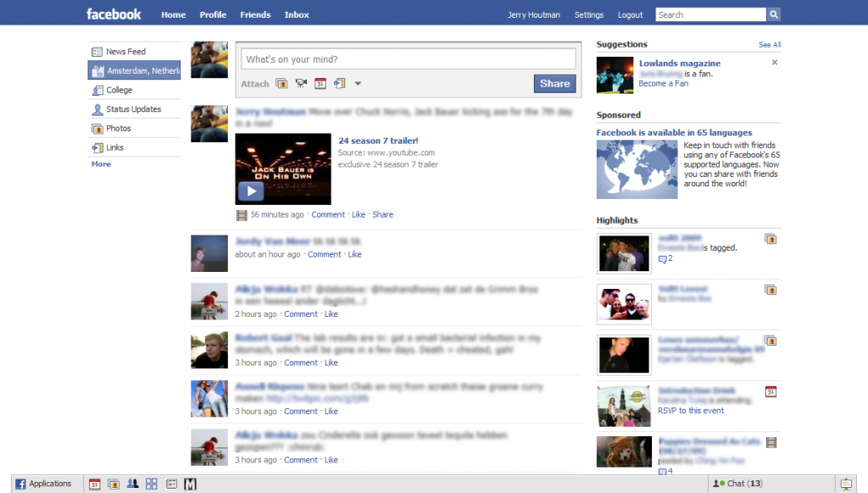This screenshot has width=868, height=493.
Task: Go to Friends in the top navigation
Action: [255, 14]
